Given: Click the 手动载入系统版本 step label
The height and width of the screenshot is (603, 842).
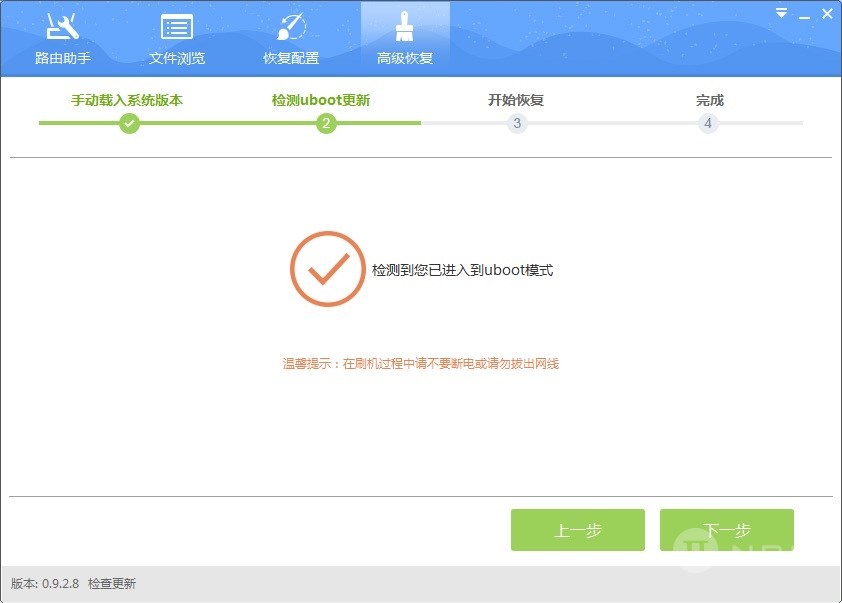Looking at the screenshot, I should tap(127, 100).
